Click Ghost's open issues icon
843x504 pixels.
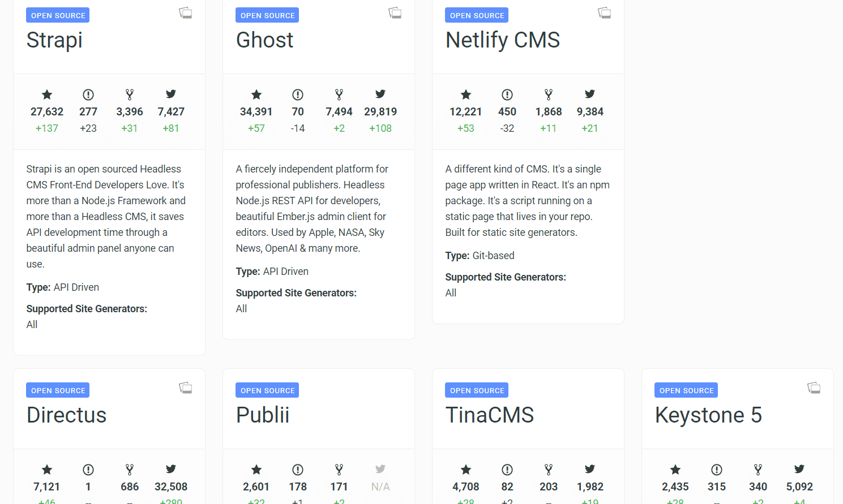coord(298,94)
